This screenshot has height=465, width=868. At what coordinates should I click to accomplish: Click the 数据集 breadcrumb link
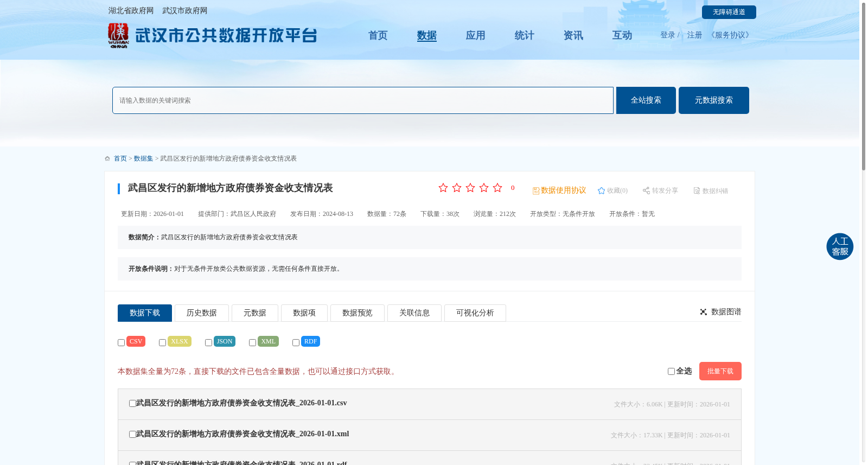143,158
